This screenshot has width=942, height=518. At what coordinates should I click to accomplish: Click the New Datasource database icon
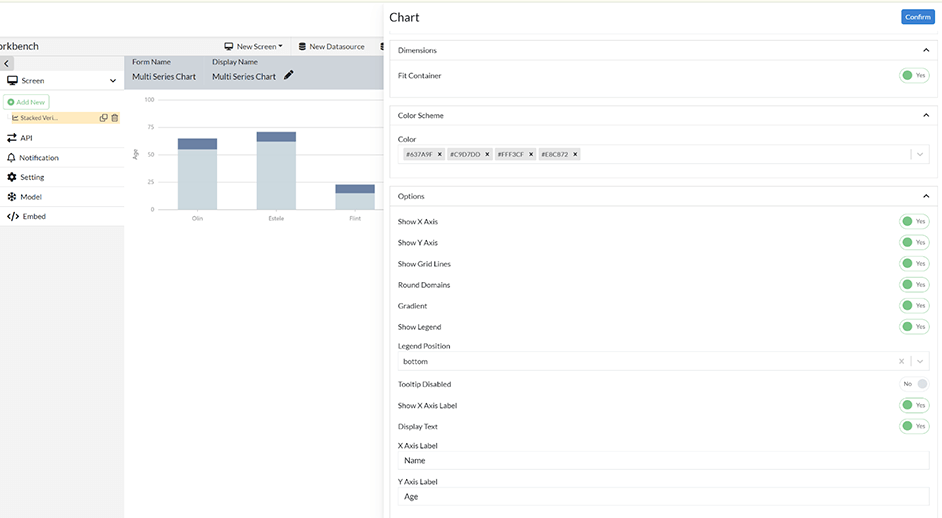point(303,46)
